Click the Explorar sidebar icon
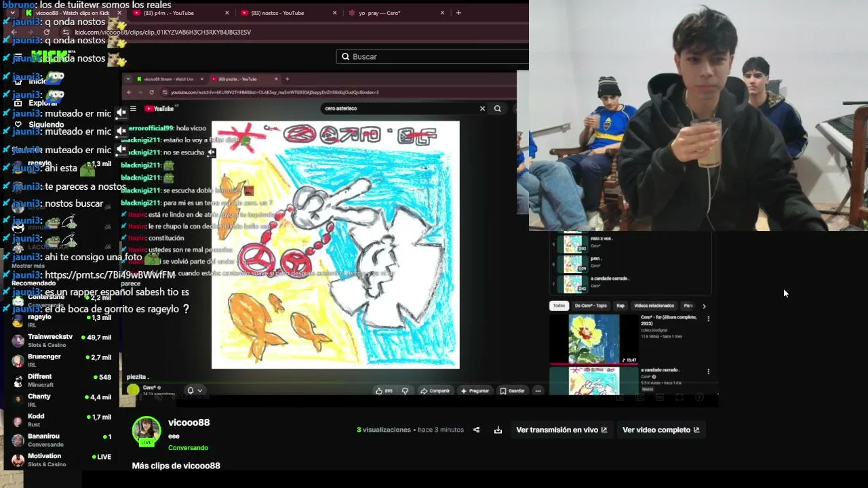 click(18, 103)
